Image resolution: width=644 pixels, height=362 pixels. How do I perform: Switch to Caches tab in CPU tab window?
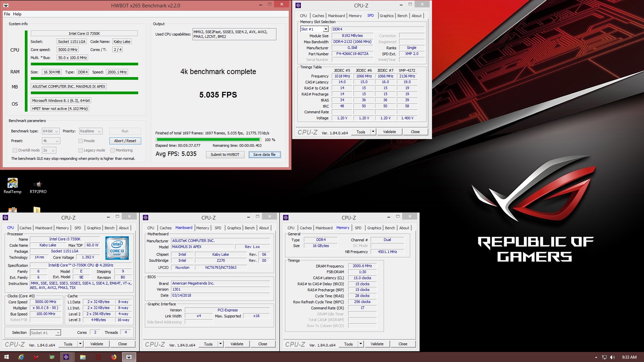(x=25, y=228)
